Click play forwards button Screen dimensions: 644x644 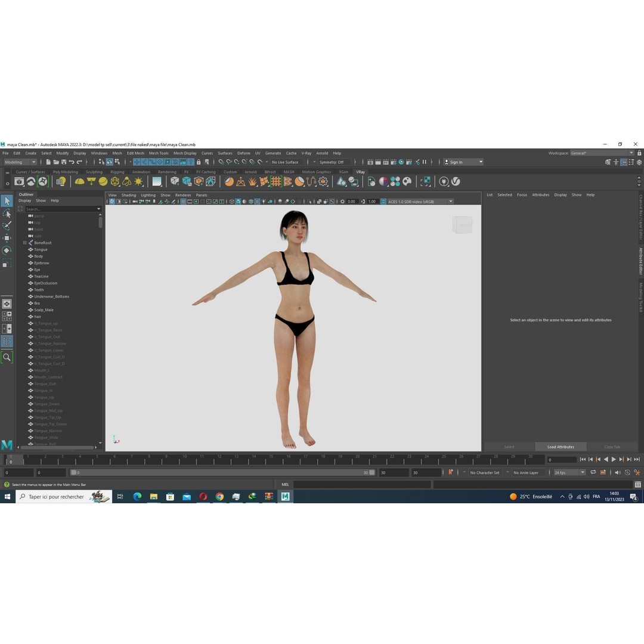point(614,460)
